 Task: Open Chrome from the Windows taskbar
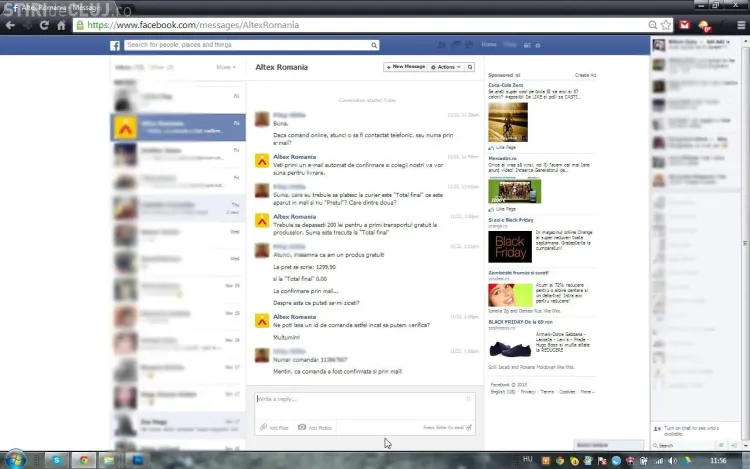tap(85, 460)
